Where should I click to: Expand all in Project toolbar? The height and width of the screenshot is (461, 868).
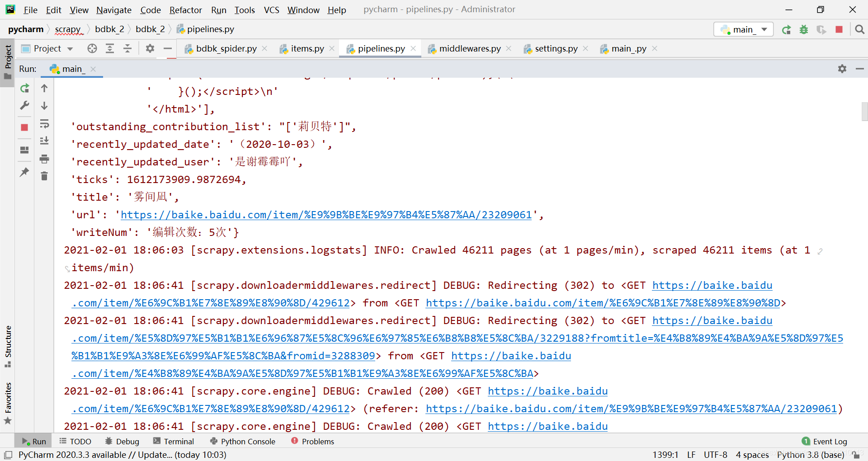tap(110, 48)
